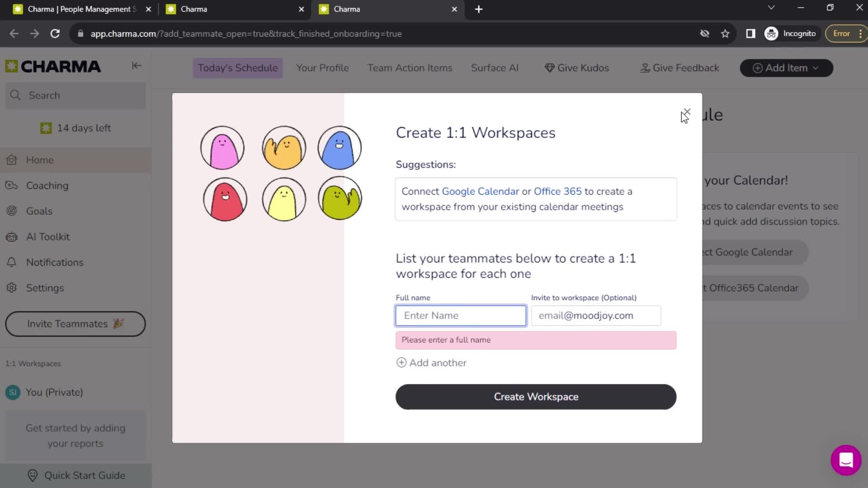Open Settings panel
Viewport: 868px width, 488px height.
pyautogui.click(x=45, y=288)
